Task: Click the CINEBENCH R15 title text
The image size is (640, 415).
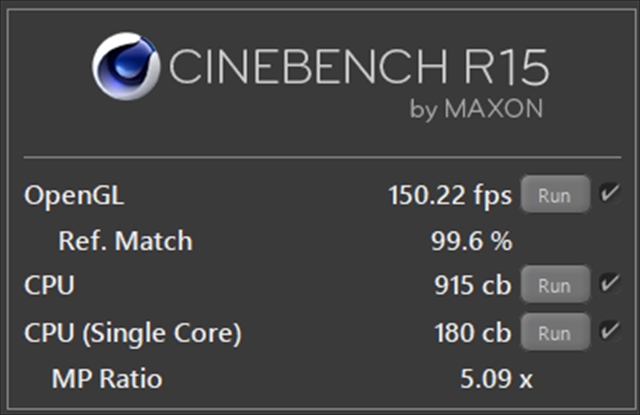Action: 359,67
